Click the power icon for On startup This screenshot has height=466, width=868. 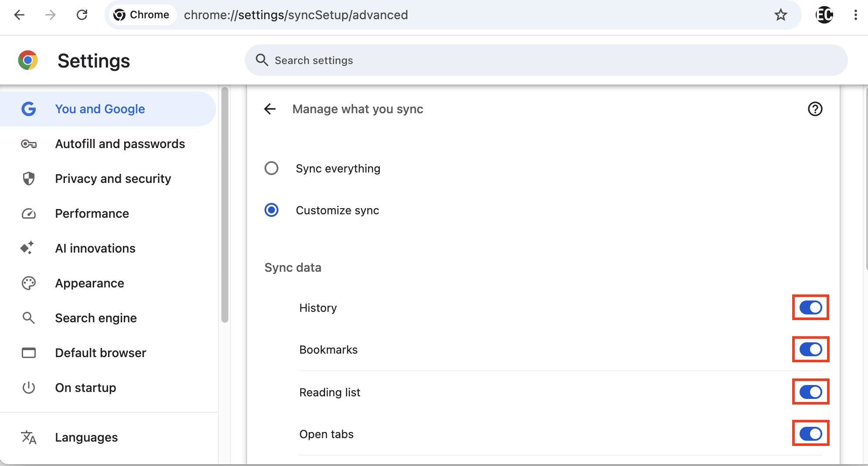coord(29,388)
